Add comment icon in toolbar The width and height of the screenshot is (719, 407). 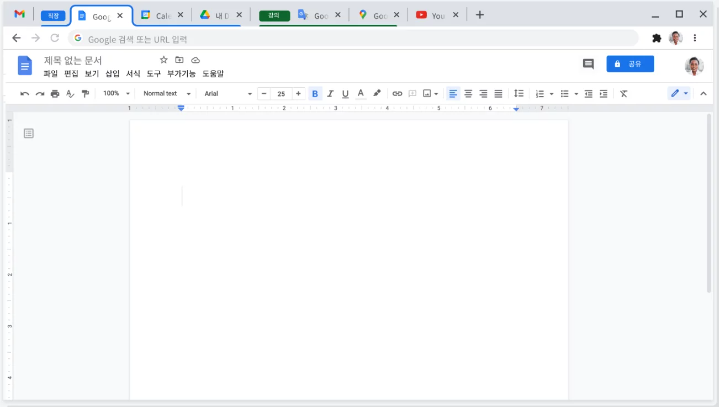pos(412,94)
